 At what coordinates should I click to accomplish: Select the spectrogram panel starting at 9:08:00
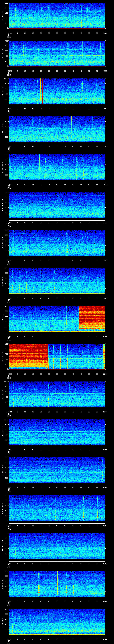(x=57, y=280)
